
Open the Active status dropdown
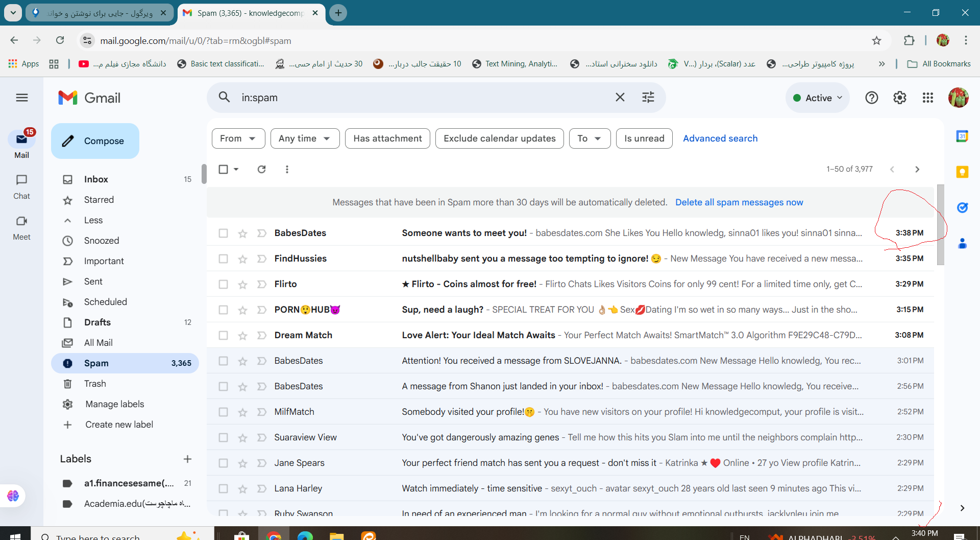817,98
